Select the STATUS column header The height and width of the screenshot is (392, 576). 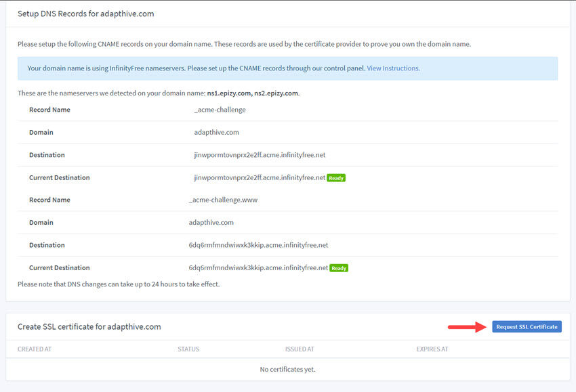tap(188, 349)
